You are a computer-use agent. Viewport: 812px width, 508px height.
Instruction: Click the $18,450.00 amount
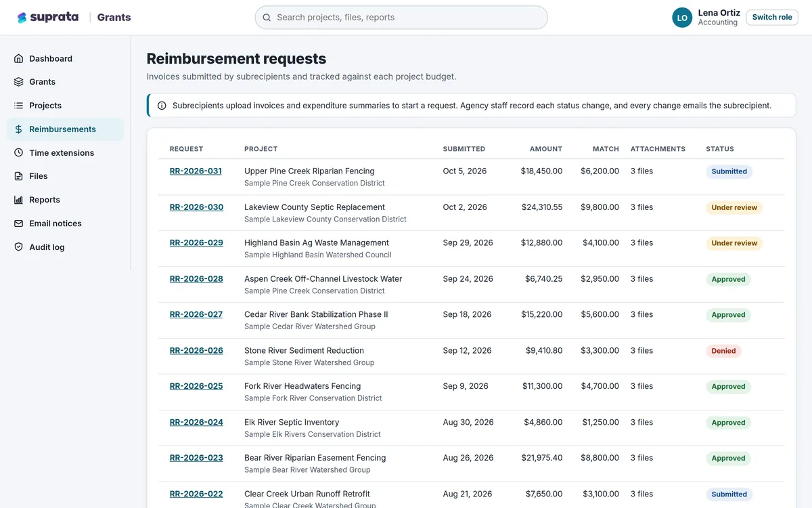click(541, 171)
